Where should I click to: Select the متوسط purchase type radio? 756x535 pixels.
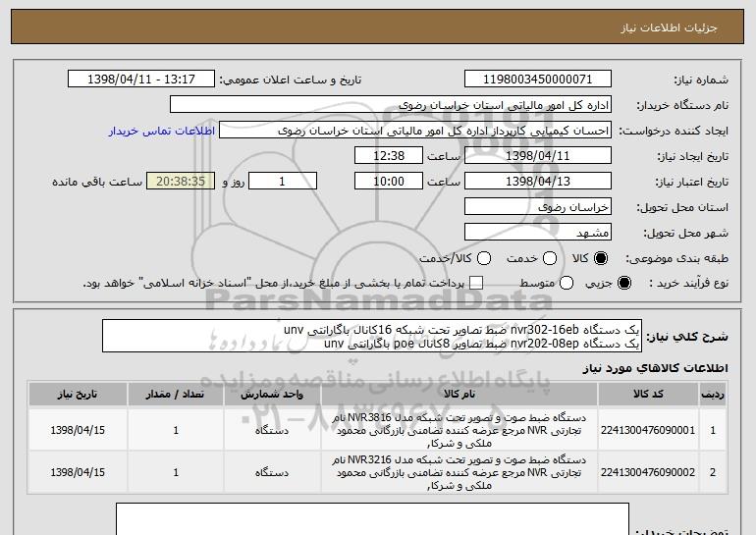point(567,284)
